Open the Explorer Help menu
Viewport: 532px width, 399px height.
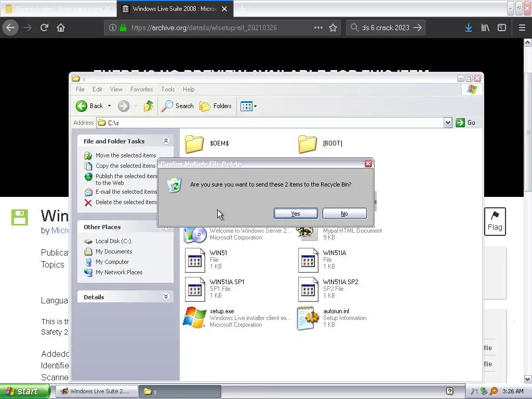[189, 89]
